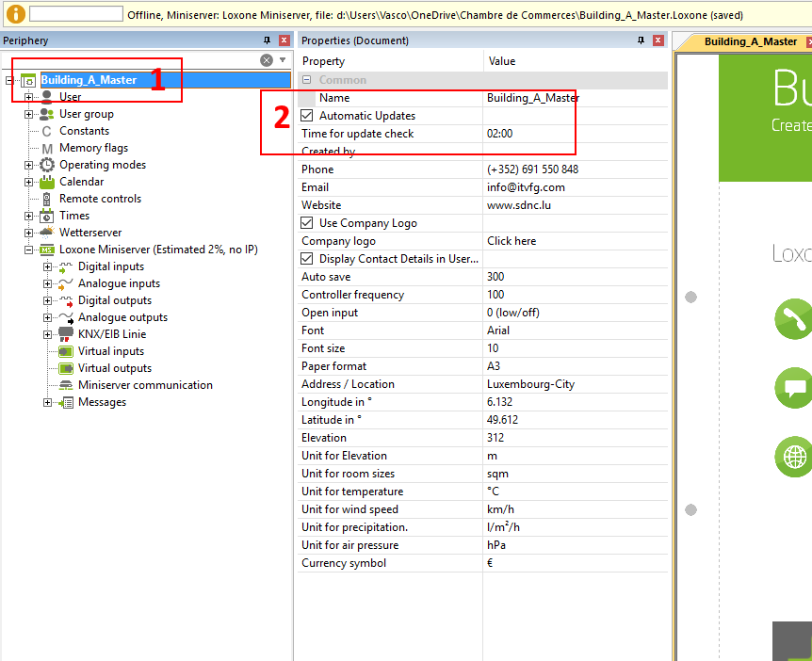Click the Digital inputs icon
Screen dimensions: 812x661
(66, 267)
